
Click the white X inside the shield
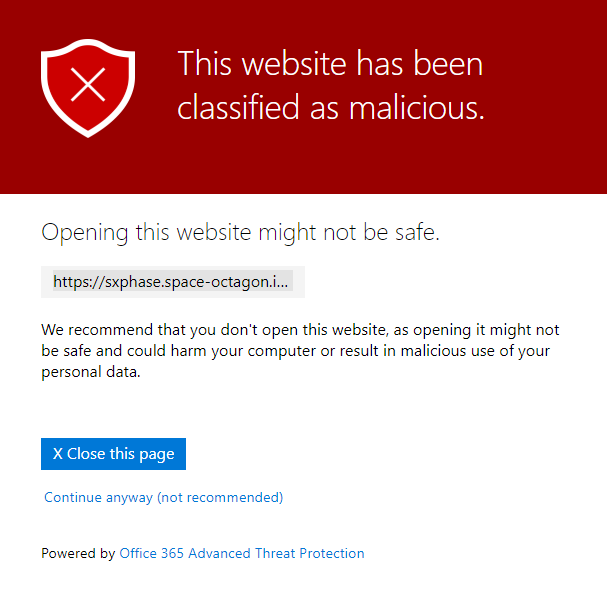tap(88, 86)
